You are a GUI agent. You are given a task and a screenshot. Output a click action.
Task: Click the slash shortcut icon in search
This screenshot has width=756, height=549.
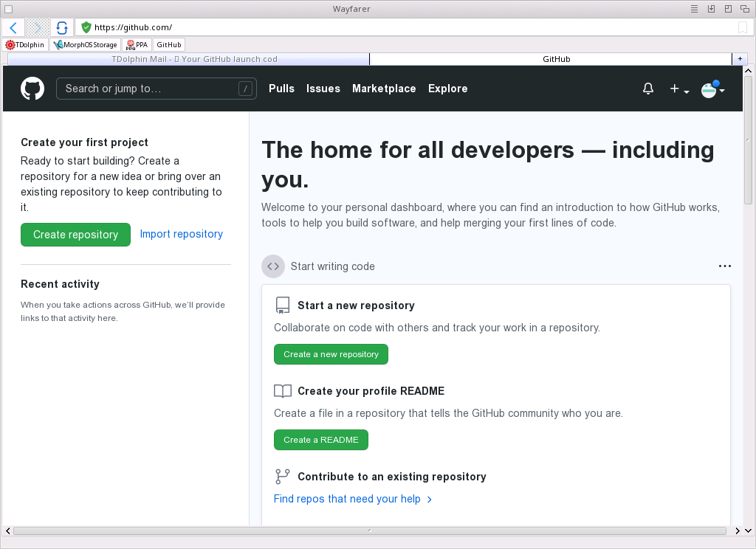tap(245, 89)
